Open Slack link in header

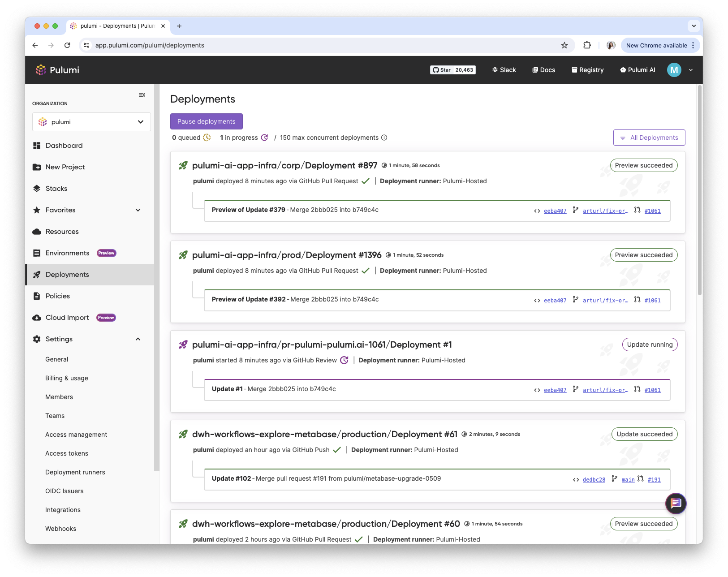(x=504, y=70)
